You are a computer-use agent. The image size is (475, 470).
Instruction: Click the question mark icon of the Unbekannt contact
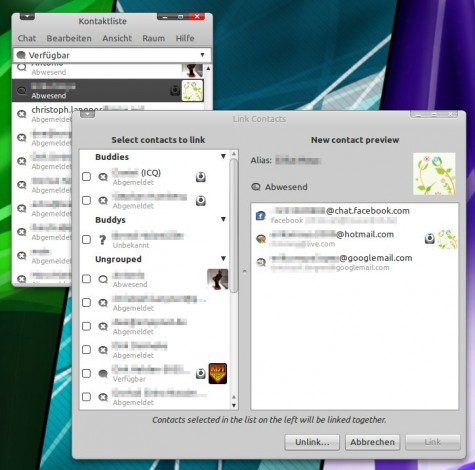pyautogui.click(x=103, y=239)
